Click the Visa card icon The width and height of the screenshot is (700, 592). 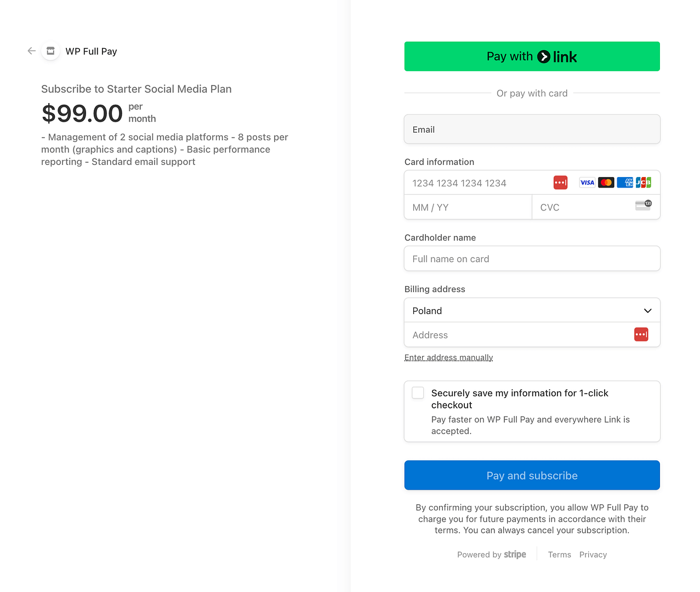pyautogui.click(x=587, y=183)
